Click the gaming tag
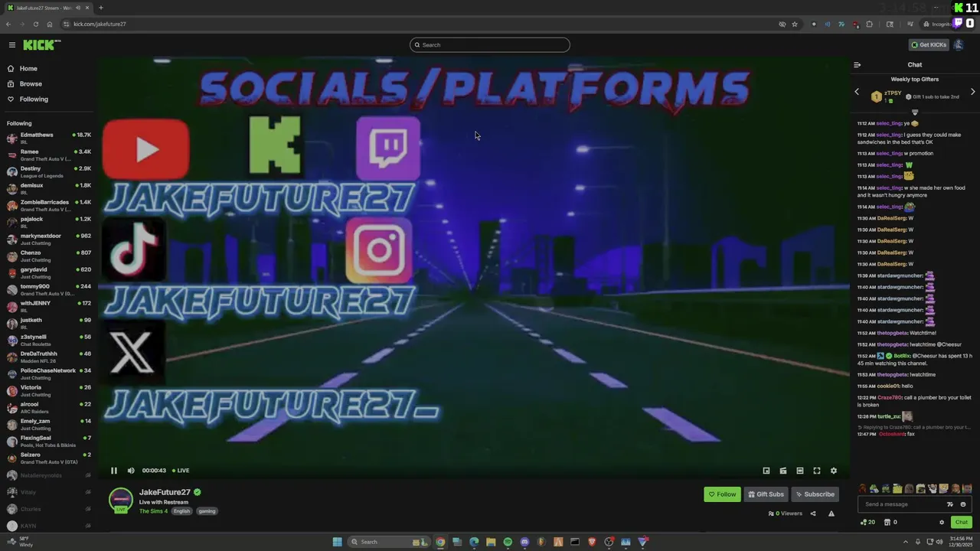Viewport: 980px width, 551px height. 207,511
